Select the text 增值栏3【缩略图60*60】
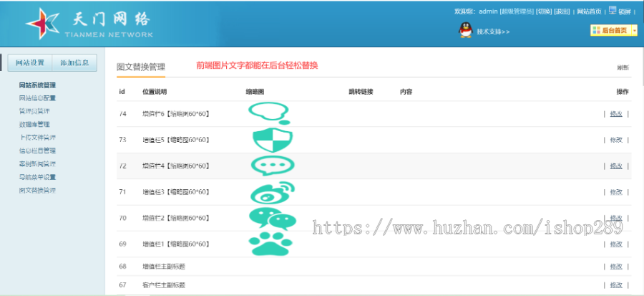 tap(177, 192)
